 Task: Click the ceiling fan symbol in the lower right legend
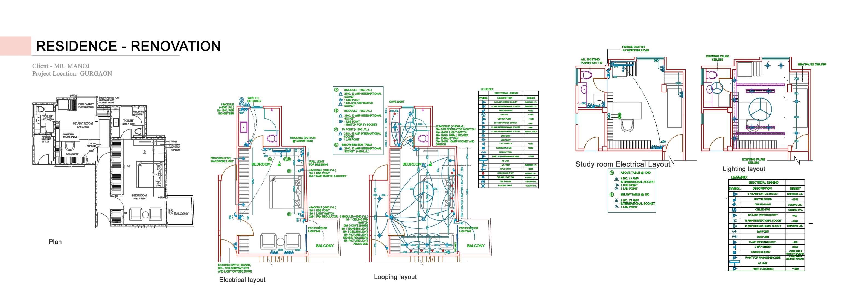[734, 210]
